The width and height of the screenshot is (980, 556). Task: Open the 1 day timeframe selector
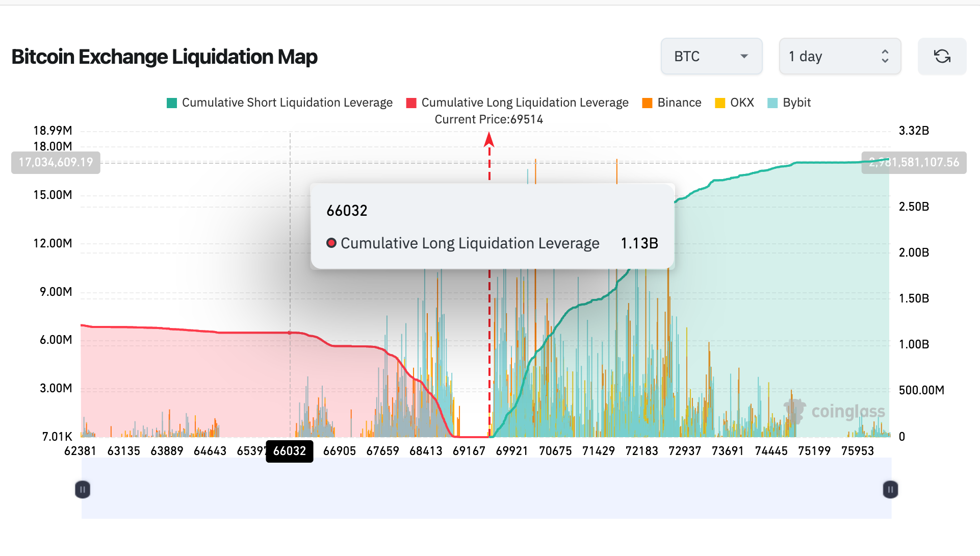point(839,56)
